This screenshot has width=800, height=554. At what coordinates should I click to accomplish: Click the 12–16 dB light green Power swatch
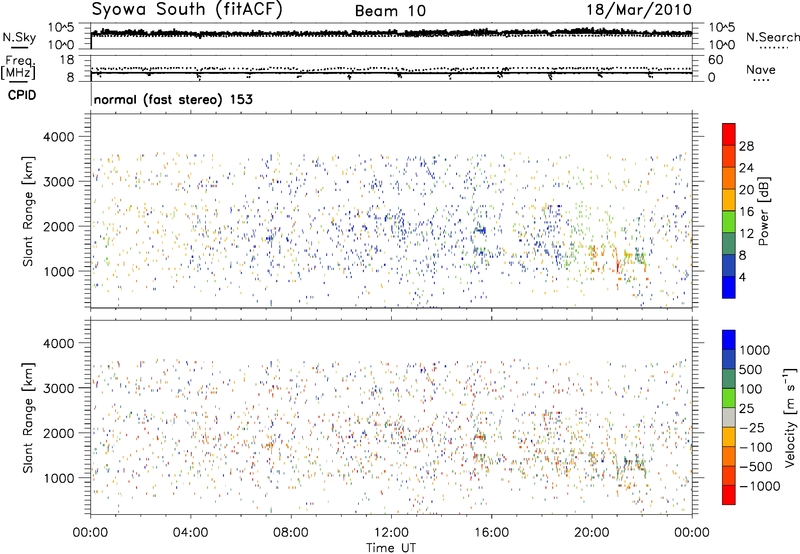[x=729, y=222]
